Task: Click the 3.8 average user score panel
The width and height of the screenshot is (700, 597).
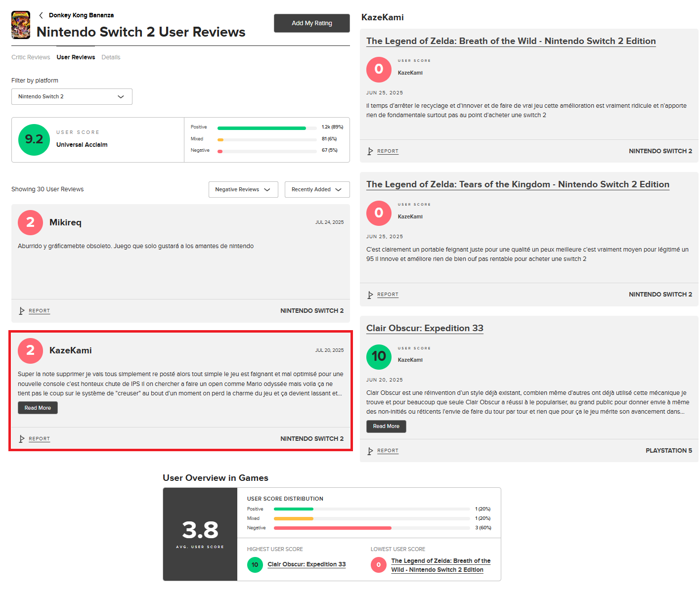Action: (x=200, y=534)
